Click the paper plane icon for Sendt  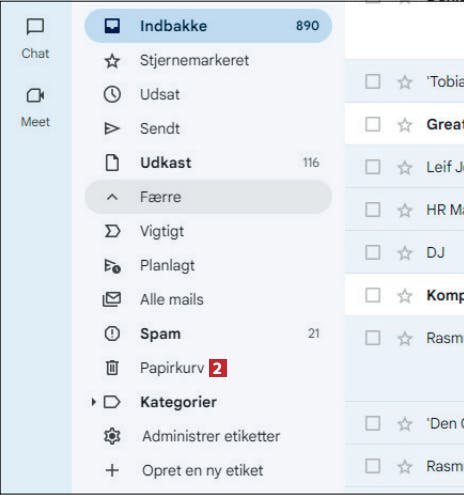tap(112, 129)
